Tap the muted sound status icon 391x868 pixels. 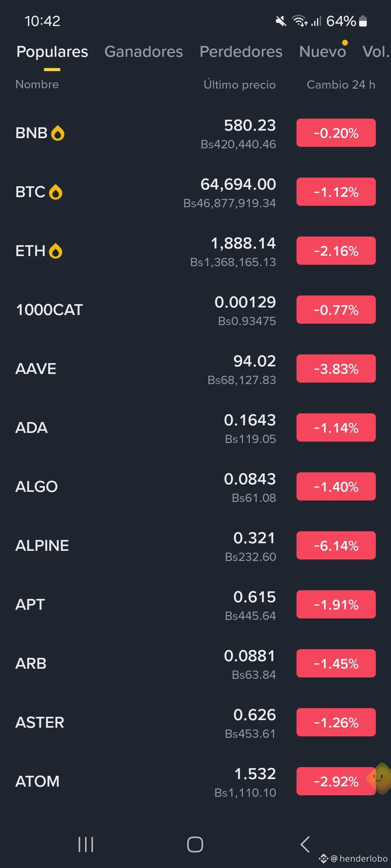click(281, 21)
